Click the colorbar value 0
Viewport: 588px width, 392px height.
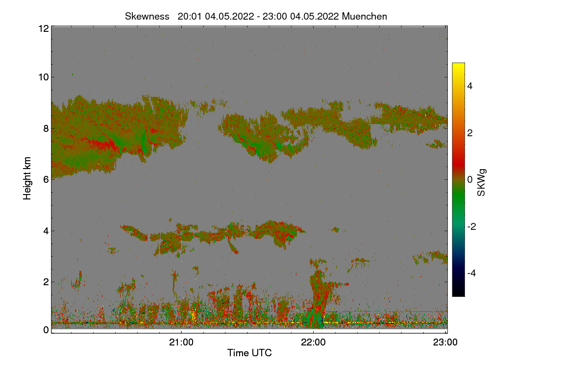pyautogui.click(x=470, y=179)
